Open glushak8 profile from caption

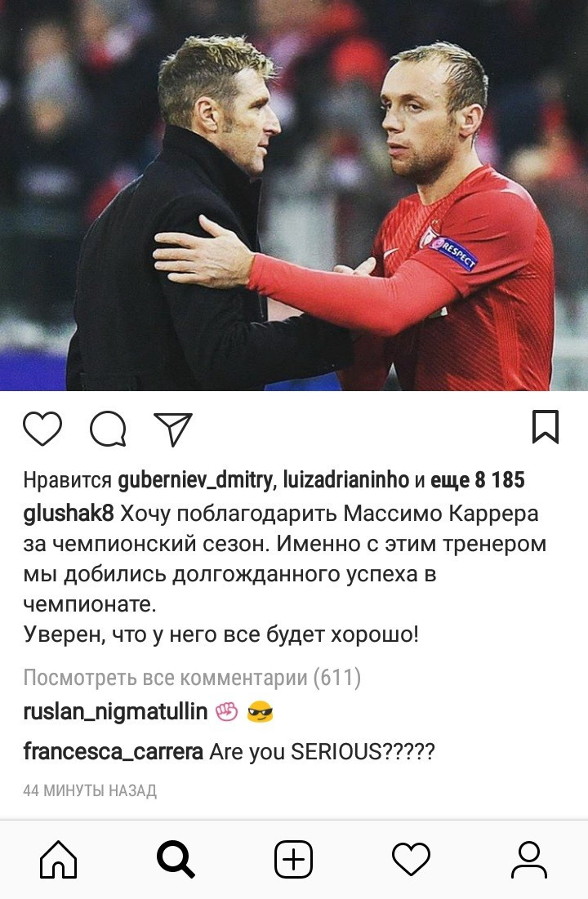[69, 513]
